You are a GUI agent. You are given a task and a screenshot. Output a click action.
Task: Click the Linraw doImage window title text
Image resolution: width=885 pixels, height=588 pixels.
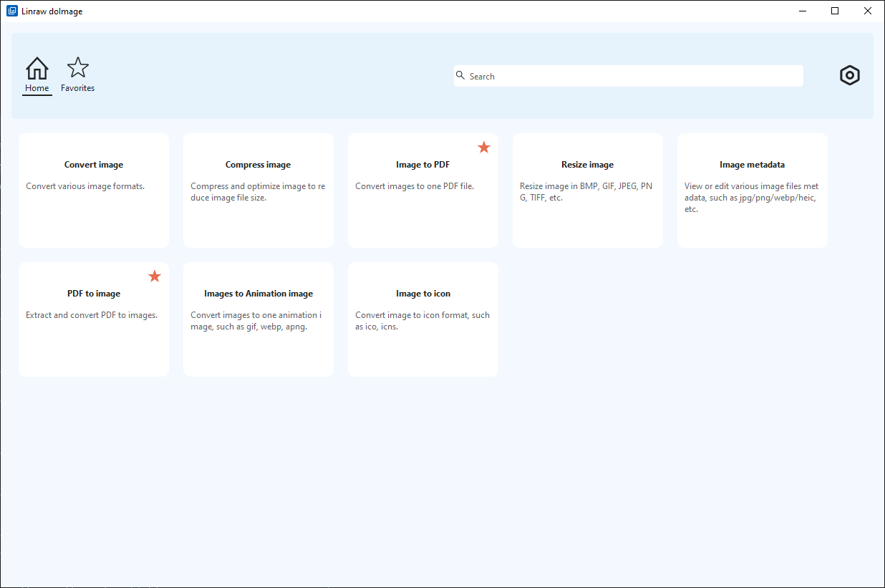coord(52,11)
